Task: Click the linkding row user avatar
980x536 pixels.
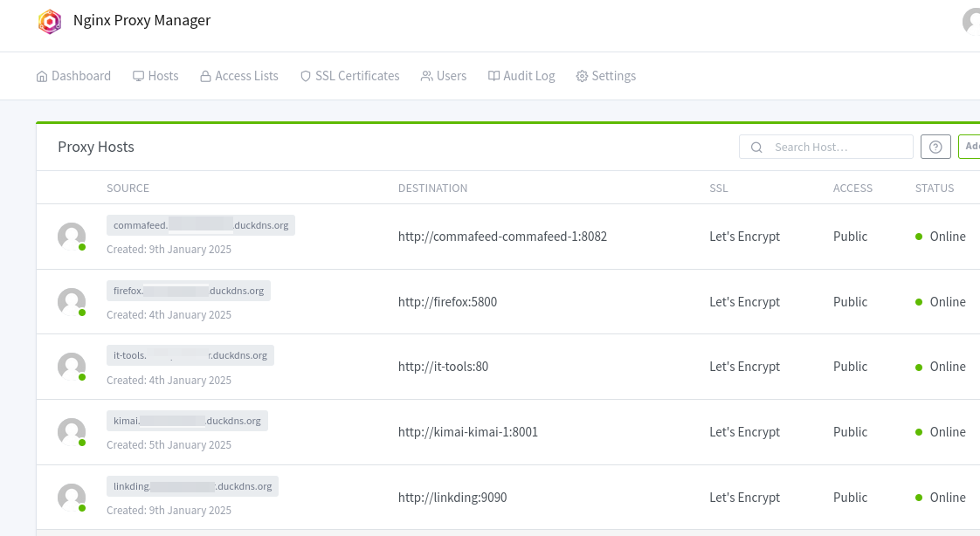Action: tap(72, 498)
